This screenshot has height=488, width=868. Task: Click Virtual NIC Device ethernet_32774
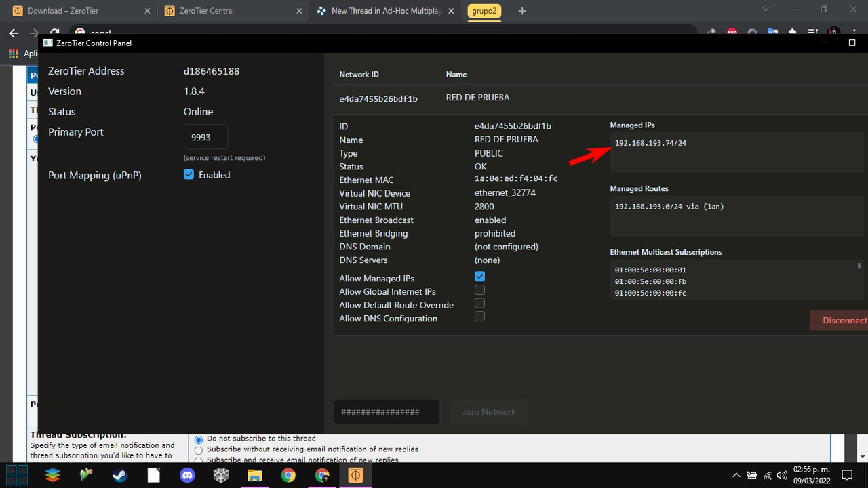click(505, 193)
